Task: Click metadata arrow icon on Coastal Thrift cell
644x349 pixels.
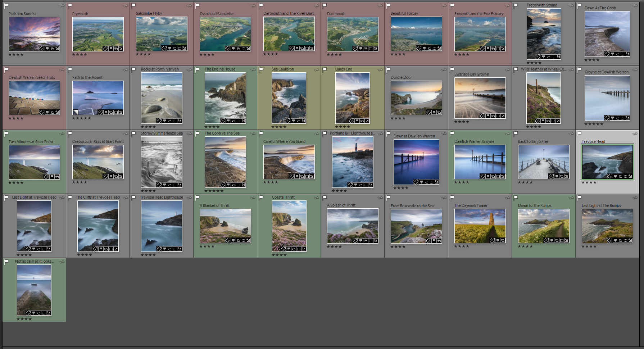Action: point(316,198)
